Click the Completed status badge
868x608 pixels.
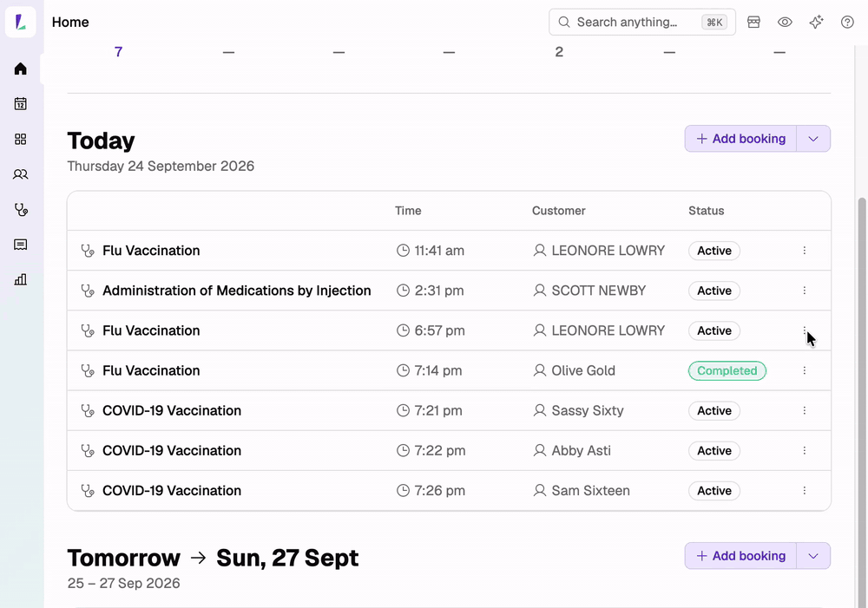[727, 370]
